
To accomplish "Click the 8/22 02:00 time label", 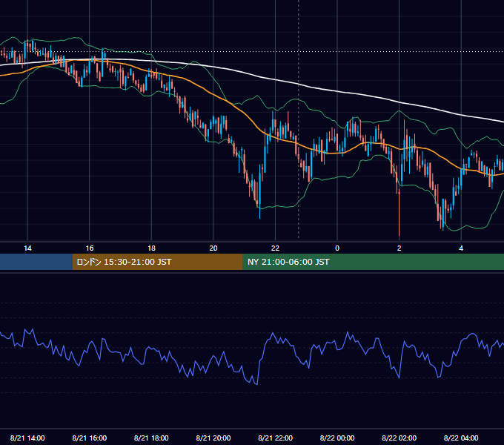I will 399,438.
